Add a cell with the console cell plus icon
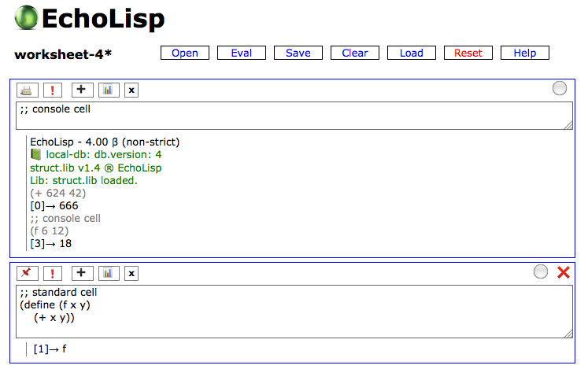The height and width of the screenshot is (369, 588). pos(82,90)
